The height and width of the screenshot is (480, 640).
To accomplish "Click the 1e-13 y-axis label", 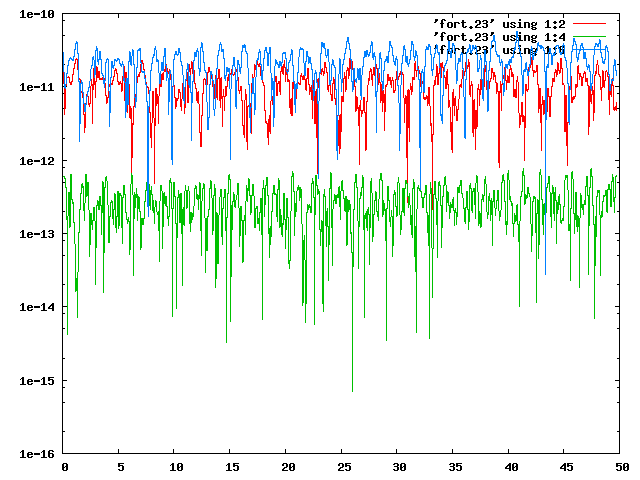I will pyautogui.click(x=37, y=233).
